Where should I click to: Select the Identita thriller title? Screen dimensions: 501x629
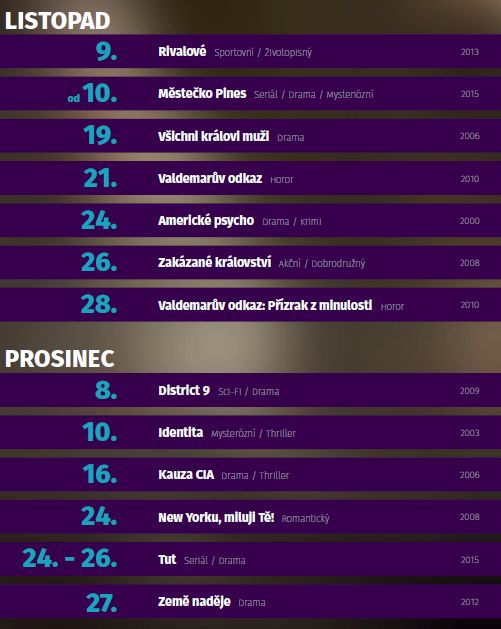181,433
